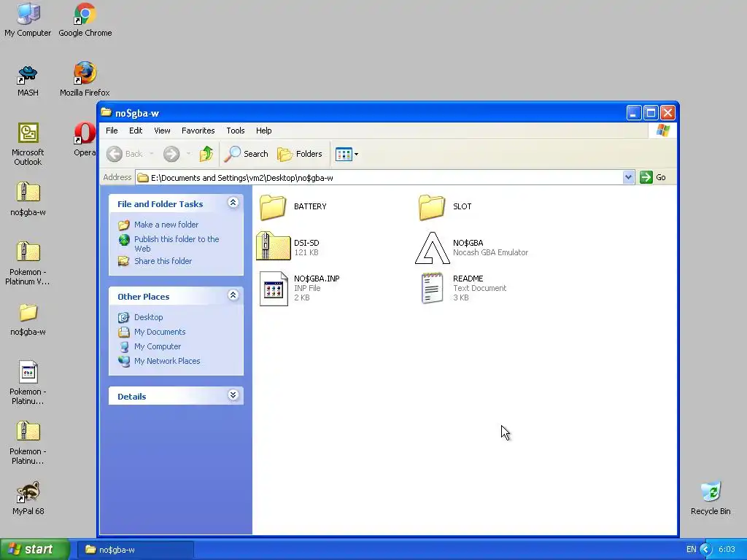Click the Up folder toolbar icon
Image resolution: width=747 pixels, height=560 pixels.
coord(206,154)
